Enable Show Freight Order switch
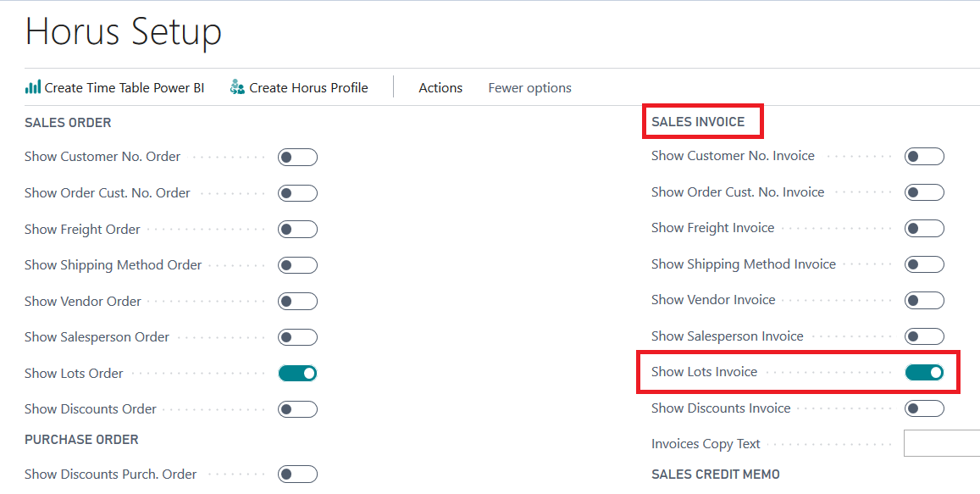This screenshot has height=494, width=980. (297, 230)
